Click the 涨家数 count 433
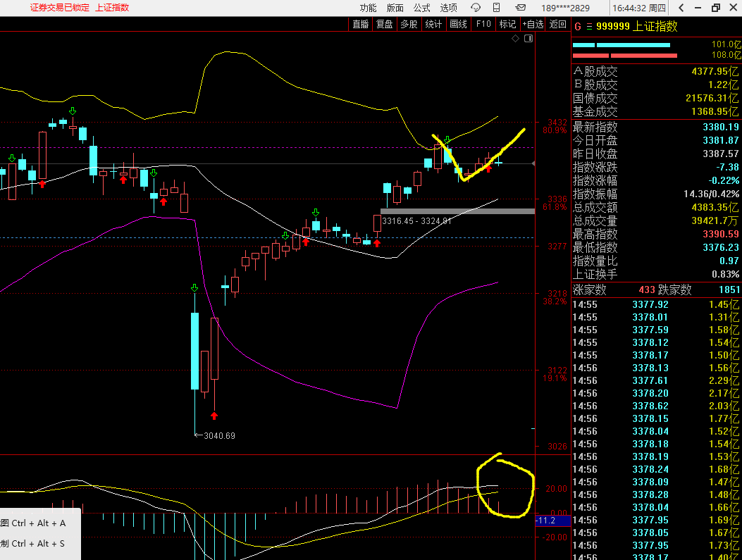This screenshot has height=560, width=742. (x=647, y=290)
